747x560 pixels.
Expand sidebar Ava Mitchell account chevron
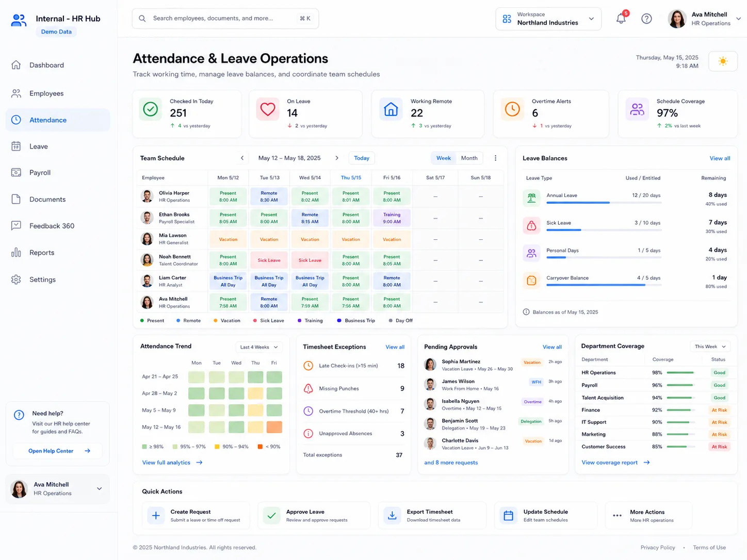coord(99,489)
